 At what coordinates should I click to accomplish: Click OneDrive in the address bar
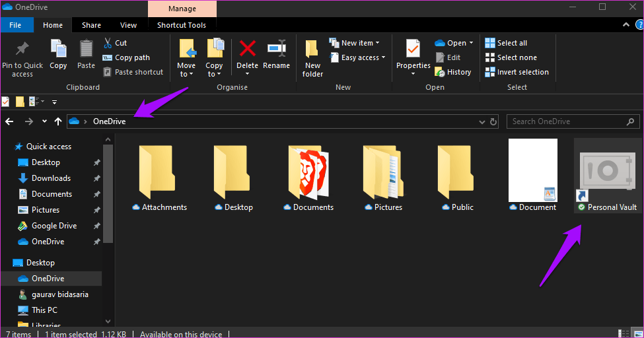click(x=109, y=121)
